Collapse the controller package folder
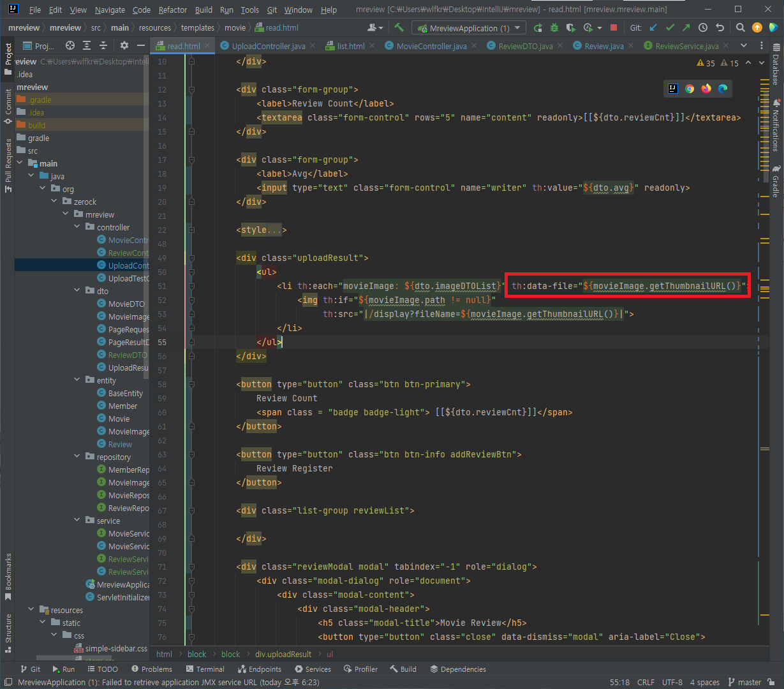784x689 pixels. pos(78,227)
